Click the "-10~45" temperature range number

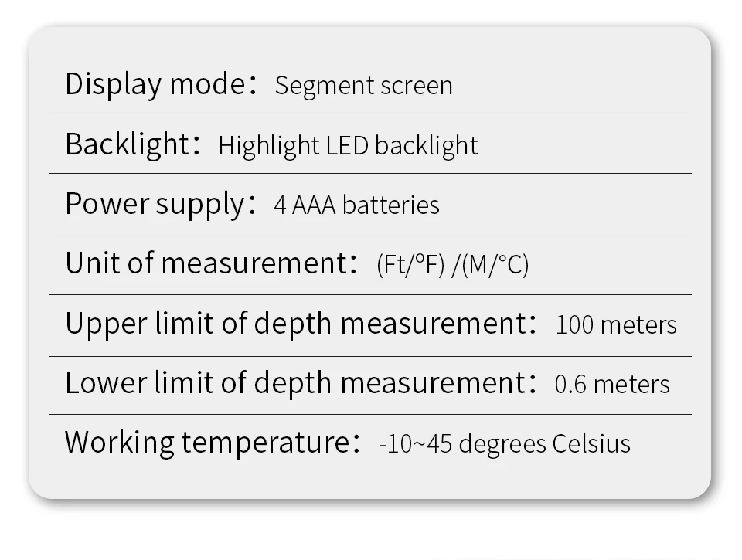coord(409,444)
